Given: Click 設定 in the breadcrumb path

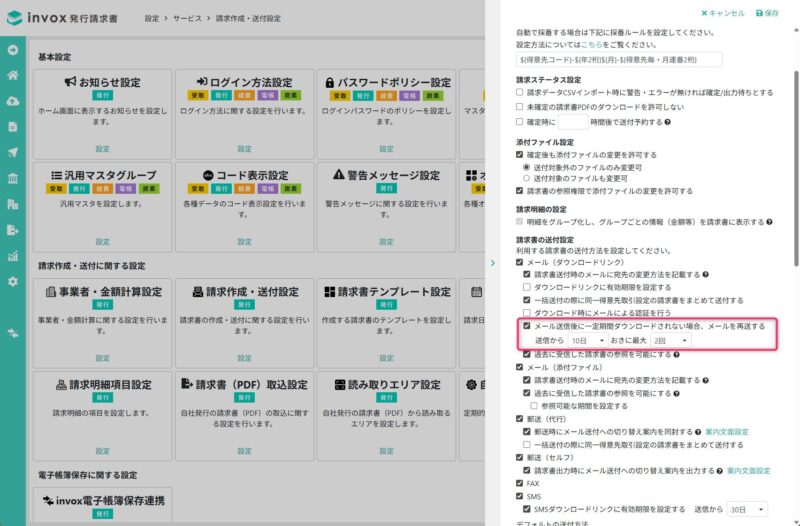Looking at the screenshot, I should coord(151,19).
